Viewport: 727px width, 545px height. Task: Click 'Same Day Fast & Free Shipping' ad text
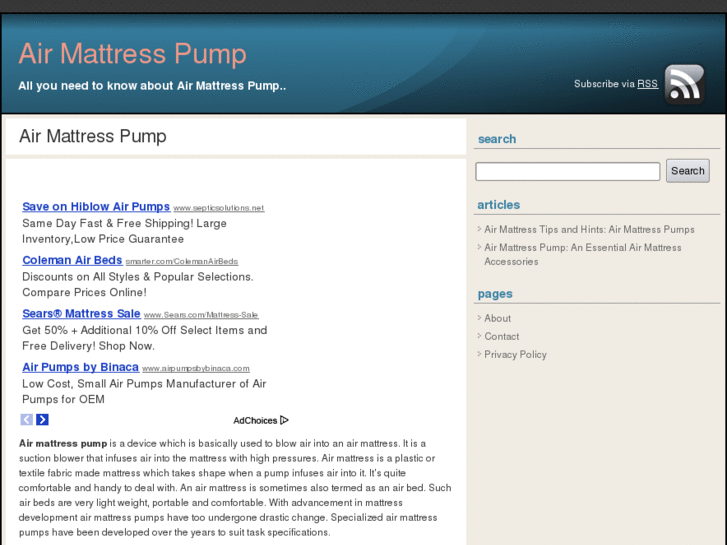tap(124, 231)
